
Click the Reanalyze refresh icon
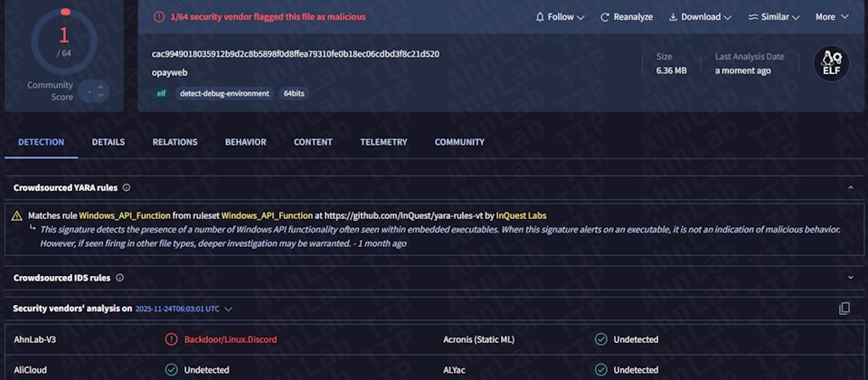tap(605, 17)
